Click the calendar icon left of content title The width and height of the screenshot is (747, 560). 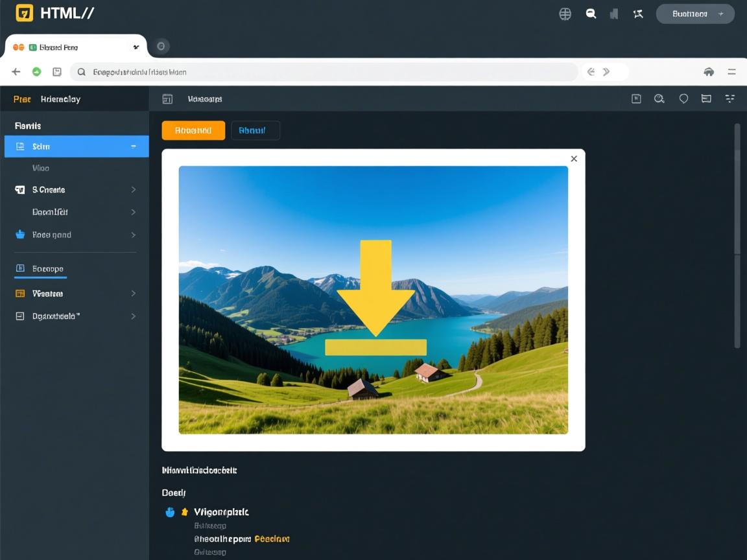(x=167, y=99)
